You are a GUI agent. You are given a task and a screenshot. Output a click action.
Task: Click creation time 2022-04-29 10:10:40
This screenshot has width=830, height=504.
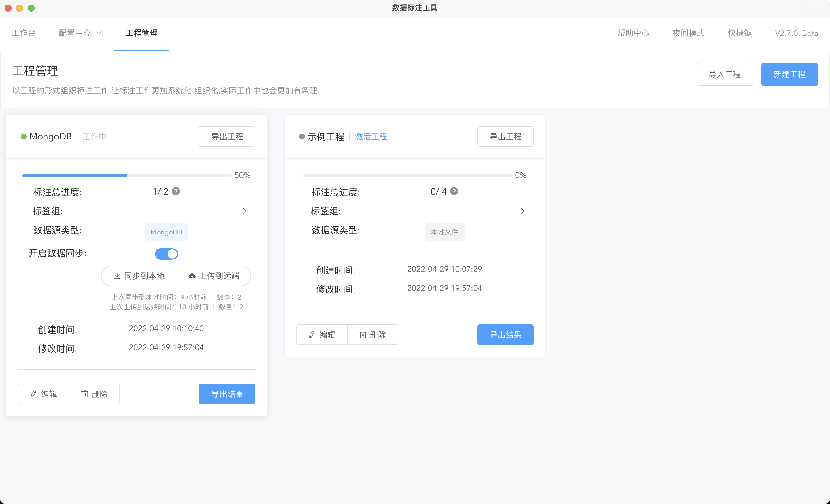tap(166, 328)
